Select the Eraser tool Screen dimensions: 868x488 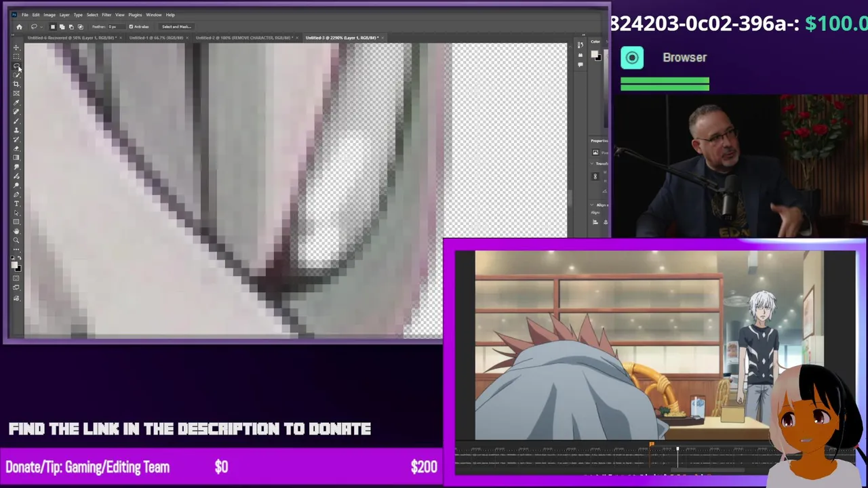16,149
